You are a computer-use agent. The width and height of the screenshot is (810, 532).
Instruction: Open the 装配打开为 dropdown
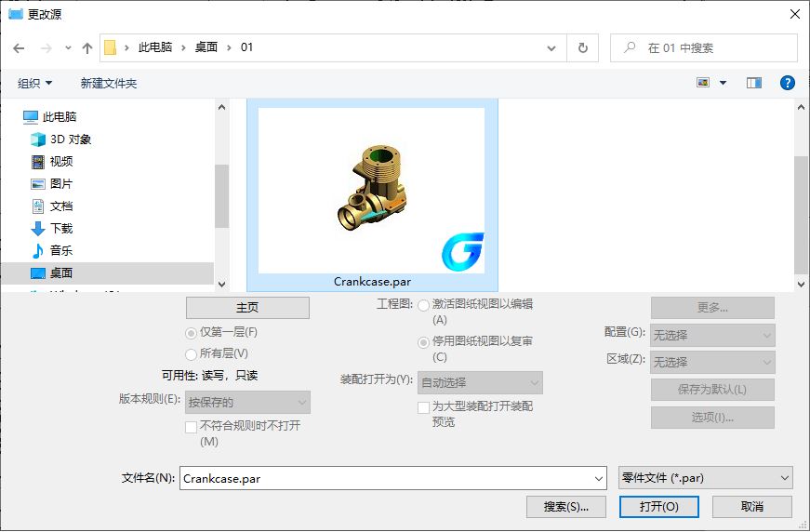480,383
